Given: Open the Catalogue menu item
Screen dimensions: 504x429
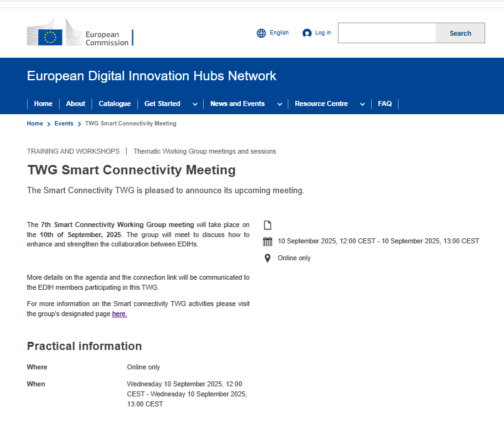Looking at the screenshot, I should 115,104.
